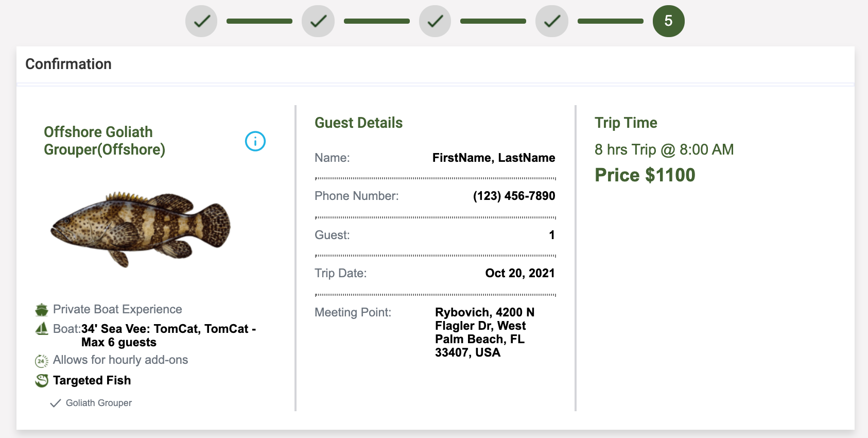Viewport: 868px width, 438px height.
Task: Click the sailboat icon next to Boat
Action: point(42,329)
